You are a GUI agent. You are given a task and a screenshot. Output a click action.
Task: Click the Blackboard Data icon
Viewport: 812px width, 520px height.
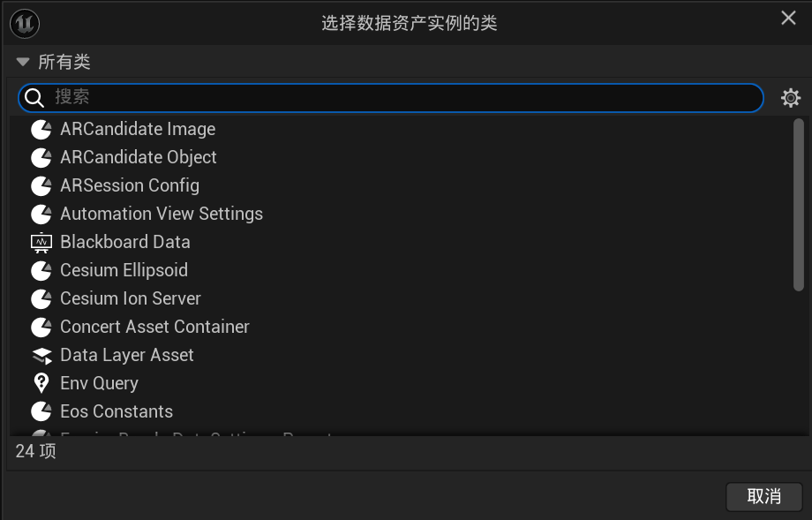point(41,242)
